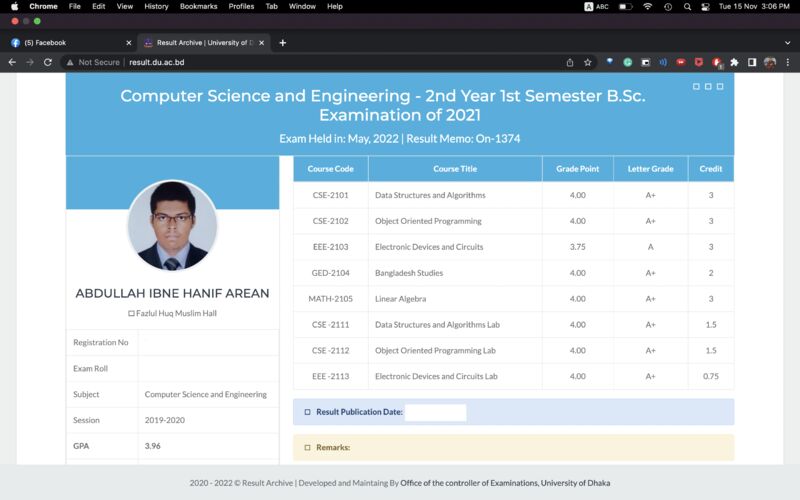Image resolution: width=800 pixels, height=500 pixels.
Task: Click the Wi-Fi status icon
Action: coord(647,7)
